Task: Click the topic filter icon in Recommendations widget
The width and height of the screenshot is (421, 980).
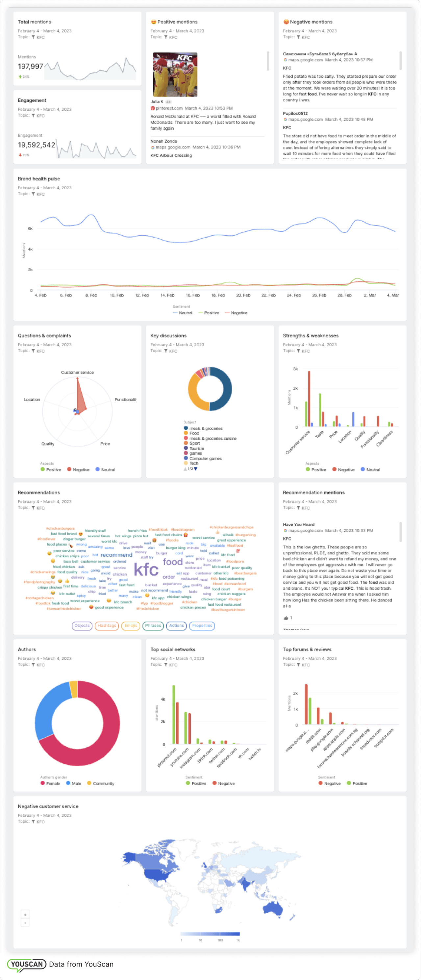Action: (x=33, y=508)
